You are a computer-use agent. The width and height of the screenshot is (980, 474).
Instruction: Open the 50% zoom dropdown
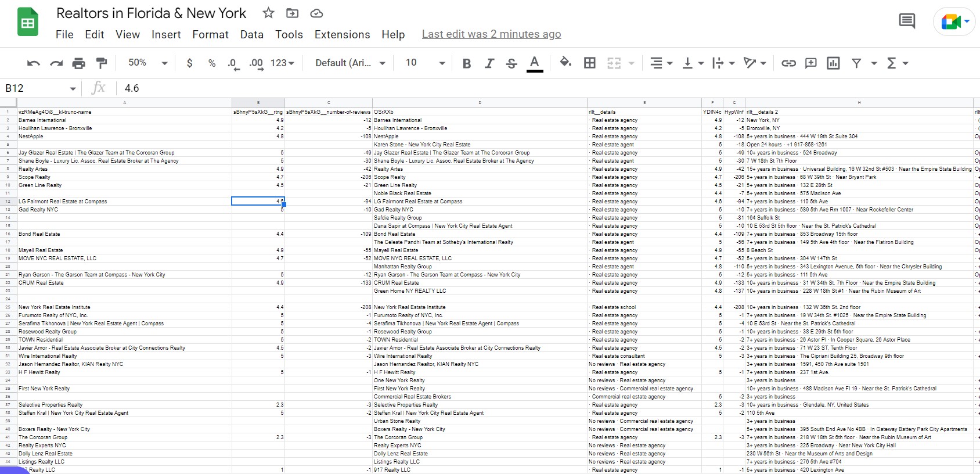pyautogui.click(x=148, y=63)
